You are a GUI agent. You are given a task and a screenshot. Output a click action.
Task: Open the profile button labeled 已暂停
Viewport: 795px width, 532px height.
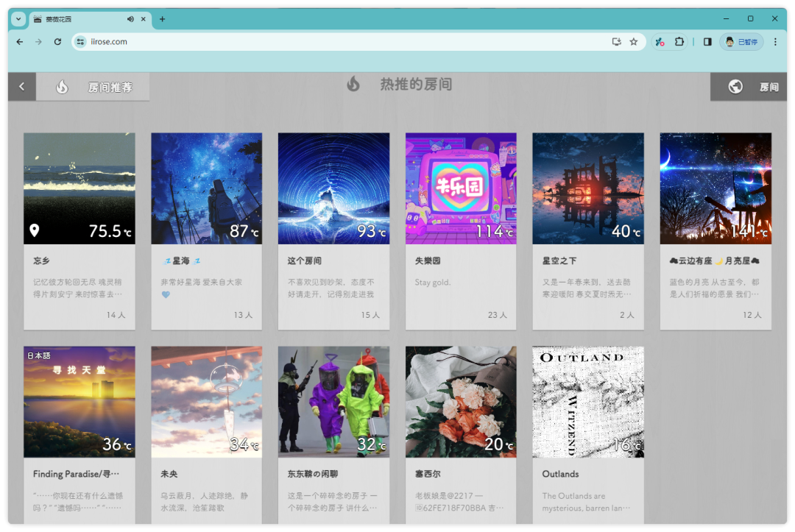tap(741, 41)
